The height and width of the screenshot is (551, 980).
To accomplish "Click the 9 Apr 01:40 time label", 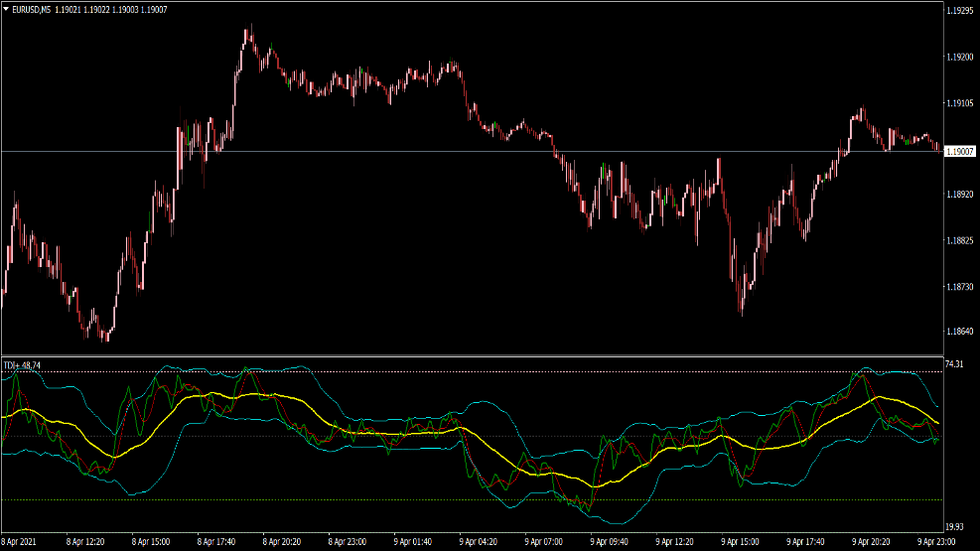I will click(412, 542).
